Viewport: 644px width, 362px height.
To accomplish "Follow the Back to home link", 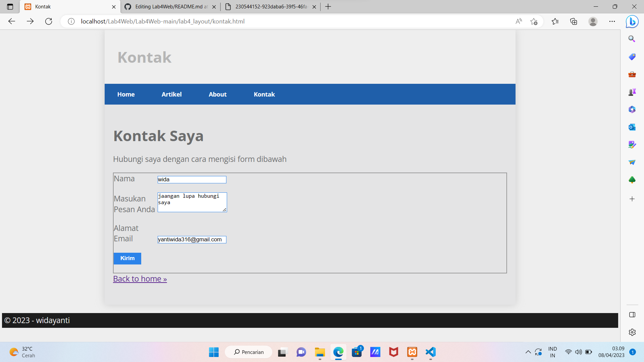I will (140, 279).
